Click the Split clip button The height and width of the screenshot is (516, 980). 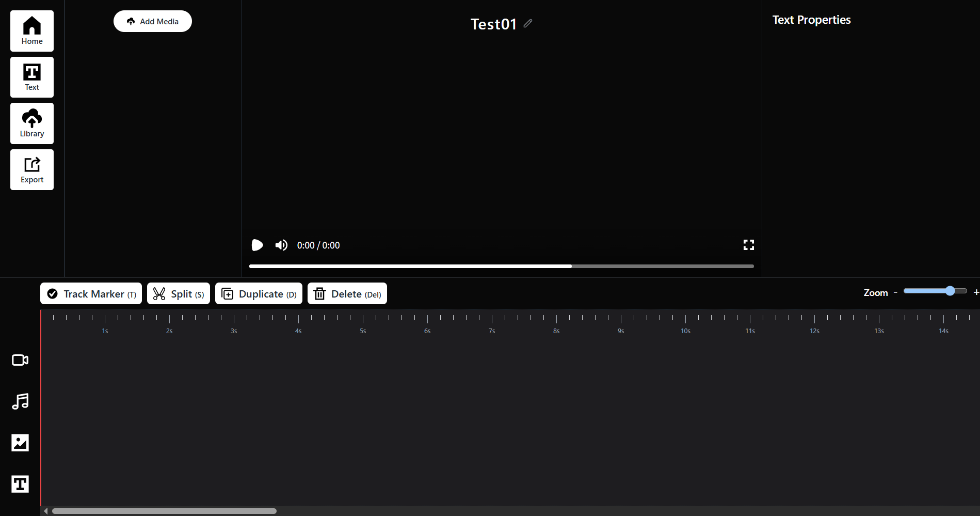(179, 293)
